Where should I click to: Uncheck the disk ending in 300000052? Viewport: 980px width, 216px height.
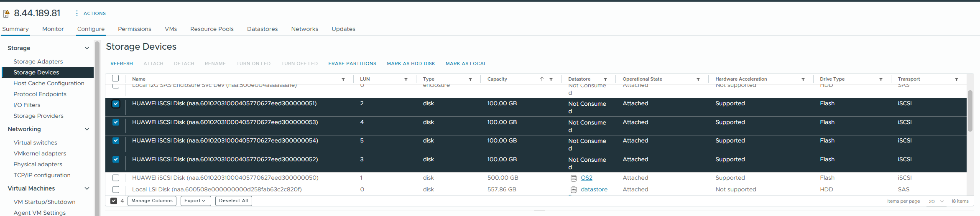tap(116, 160)
